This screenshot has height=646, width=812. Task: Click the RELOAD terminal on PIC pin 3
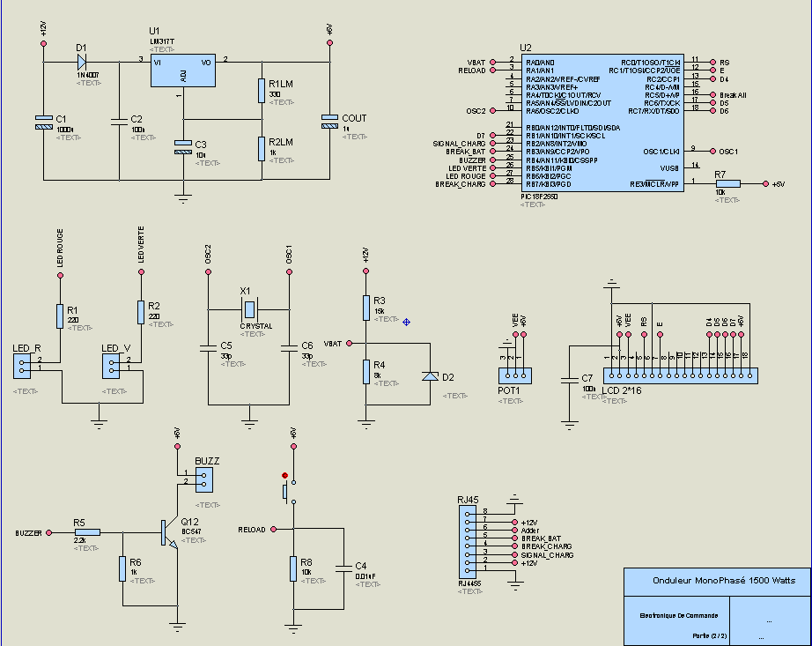point(492,71)
